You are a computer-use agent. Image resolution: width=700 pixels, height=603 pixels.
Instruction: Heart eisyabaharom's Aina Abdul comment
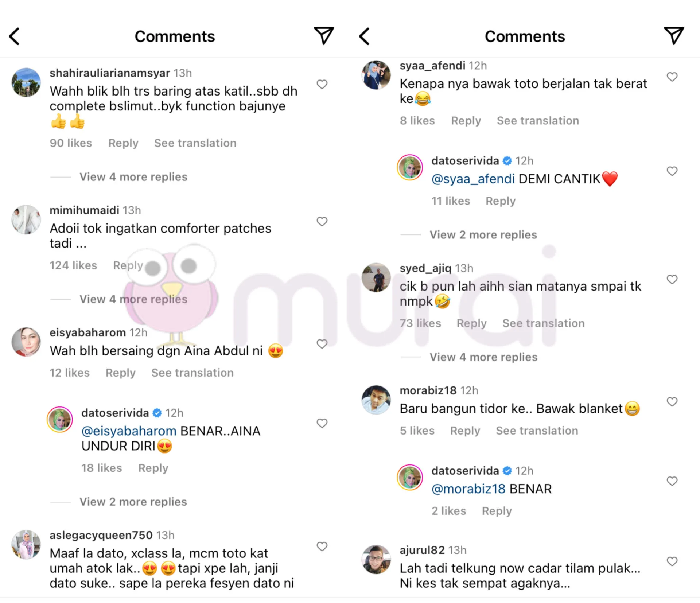(x=322, y=344)
